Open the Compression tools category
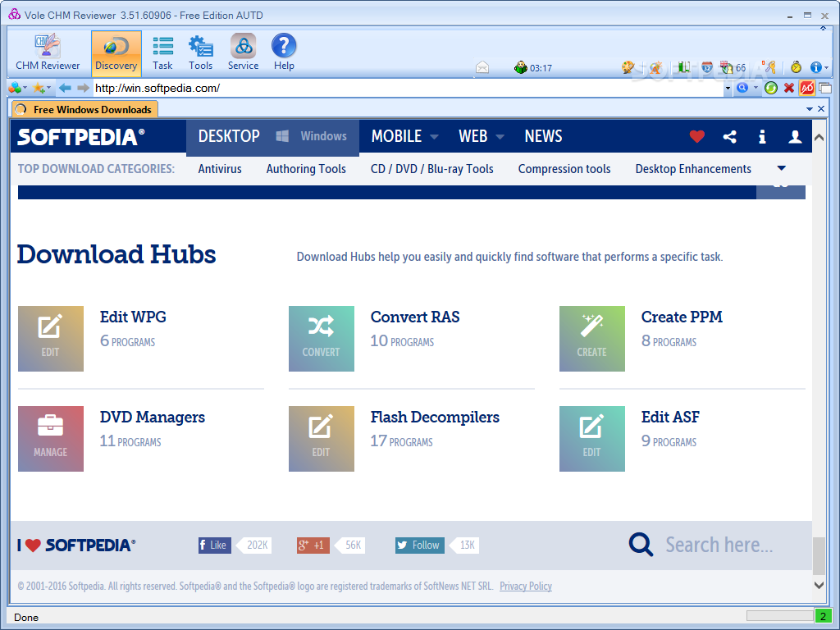Viewport: 840px width, 630px height. click(x=564, y=169)
